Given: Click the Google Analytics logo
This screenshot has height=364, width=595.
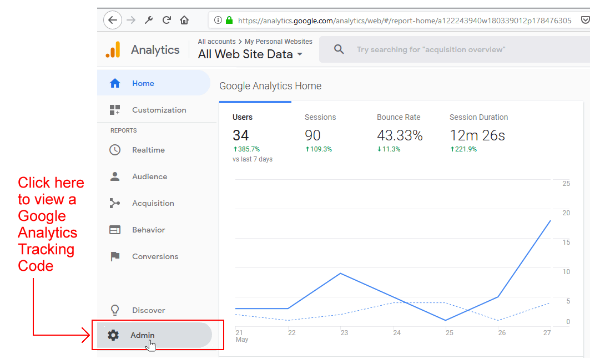Looking at the screenshot, I should coord(113,50).
